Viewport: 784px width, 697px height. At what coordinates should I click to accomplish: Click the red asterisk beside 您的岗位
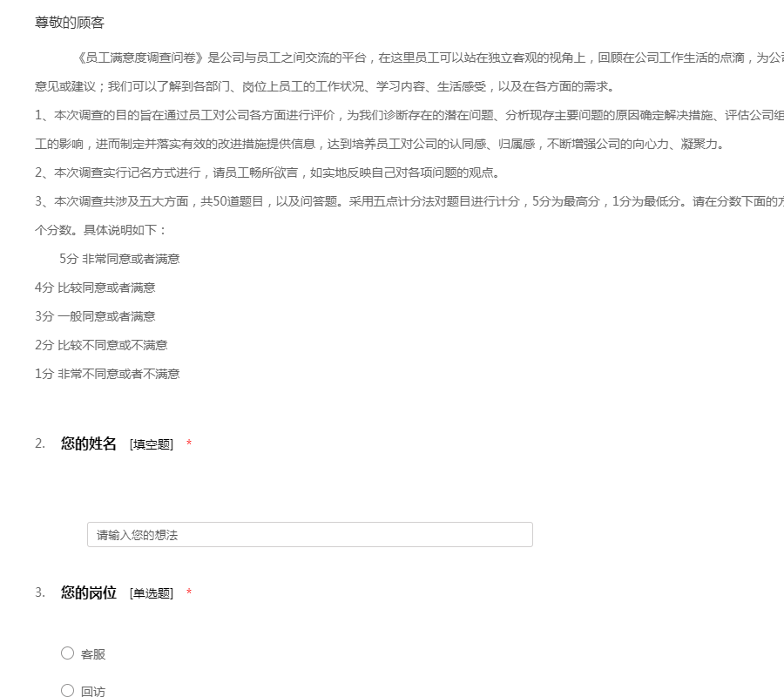pyautogui.click(x=189, y=594)
